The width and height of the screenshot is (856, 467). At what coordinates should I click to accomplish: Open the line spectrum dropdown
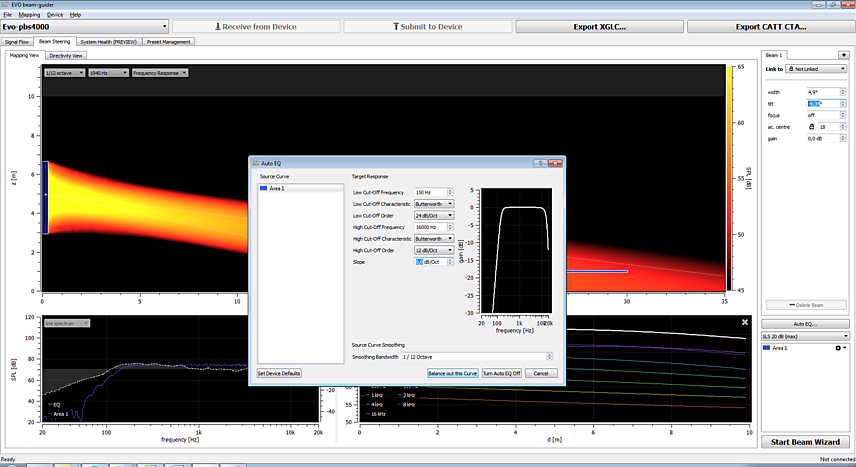(67, 323)
